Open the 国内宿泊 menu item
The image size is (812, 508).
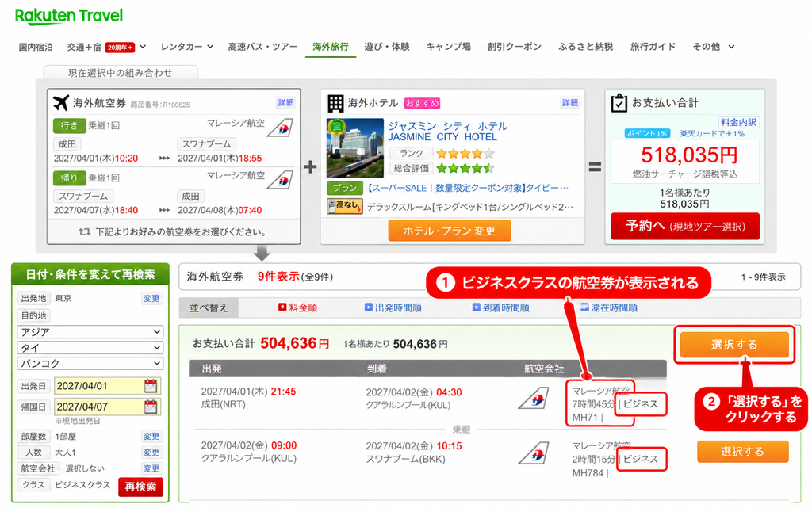tap(36, 47)
